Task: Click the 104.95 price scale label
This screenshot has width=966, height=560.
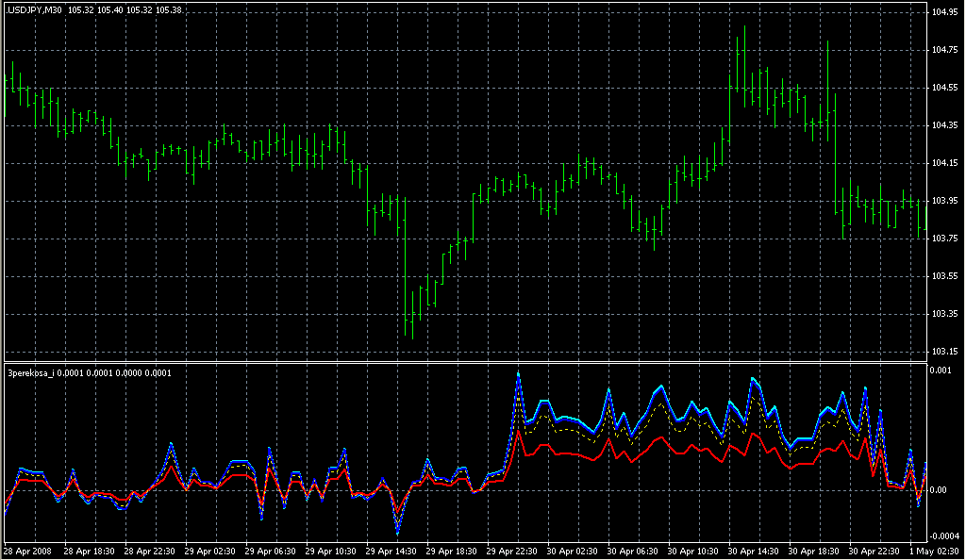Action: coord(944,12)
